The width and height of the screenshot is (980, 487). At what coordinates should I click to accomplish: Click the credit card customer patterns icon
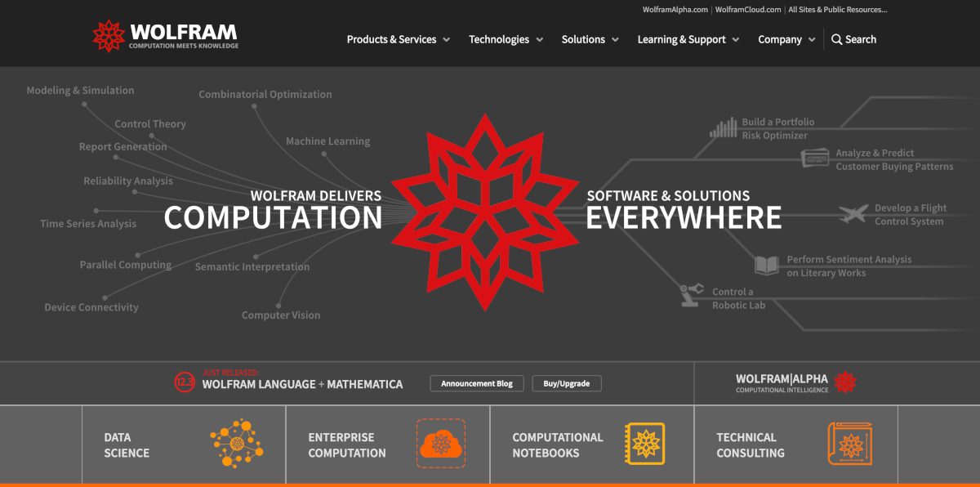tap(815, 158)
